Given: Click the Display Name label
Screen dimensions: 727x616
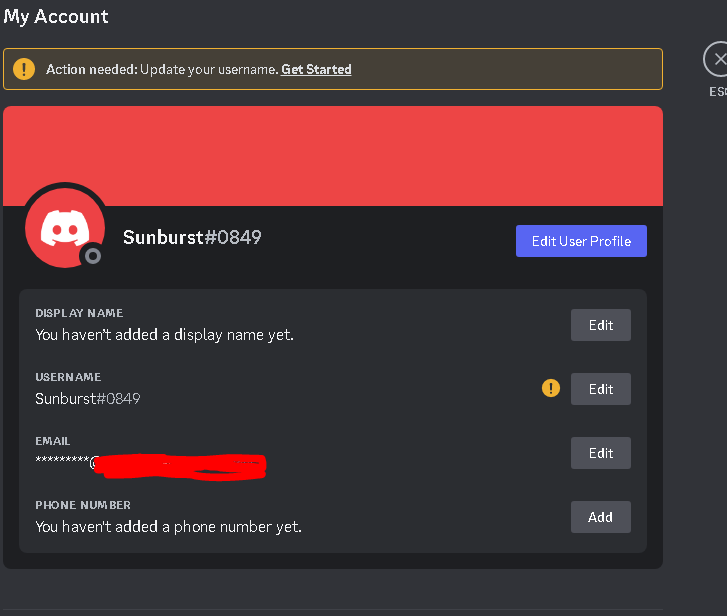Looking at the screenshot, I should (x=79, y=313).
